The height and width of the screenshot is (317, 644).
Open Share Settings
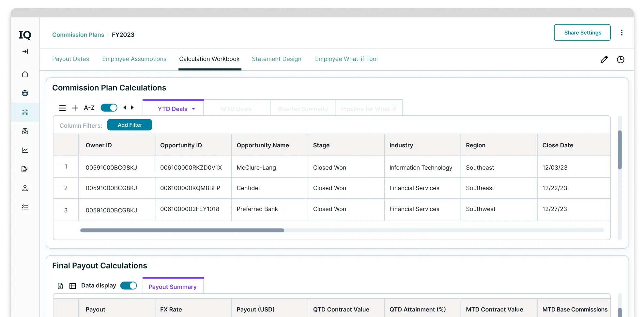tap(582, 33)
